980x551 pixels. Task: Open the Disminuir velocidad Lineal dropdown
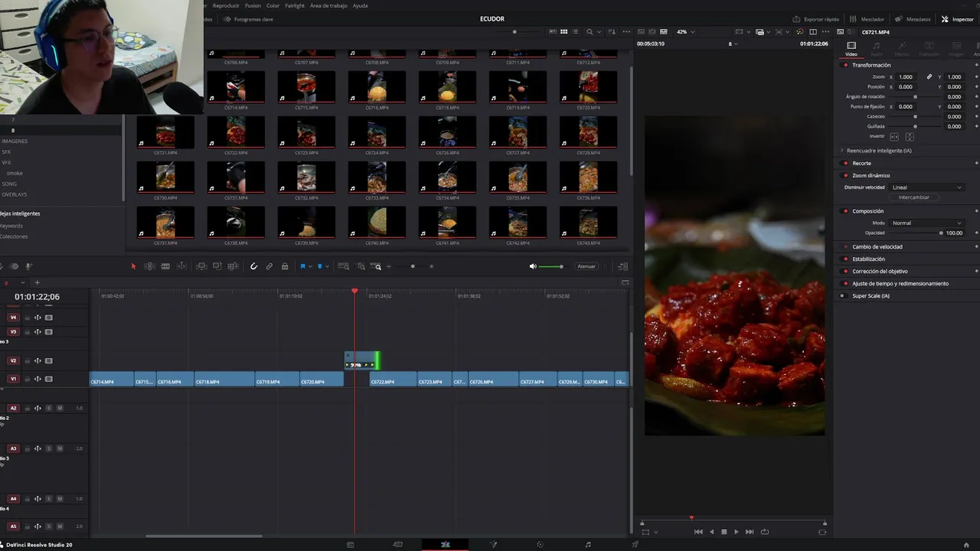[926, 187]
